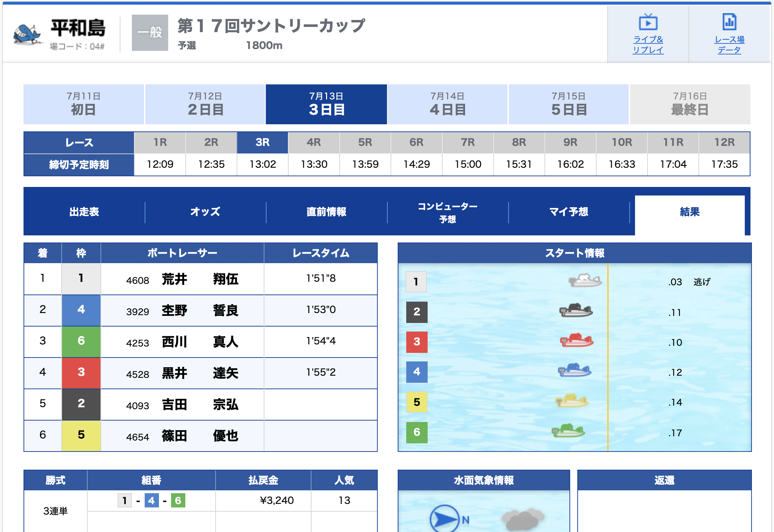Switch to the 7月14日 4日目 day tab
774x532 pixels.
coord(448,104)
